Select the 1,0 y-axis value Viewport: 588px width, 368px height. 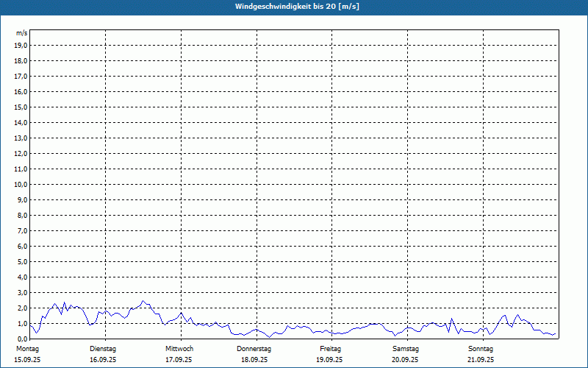pos(22,323)
